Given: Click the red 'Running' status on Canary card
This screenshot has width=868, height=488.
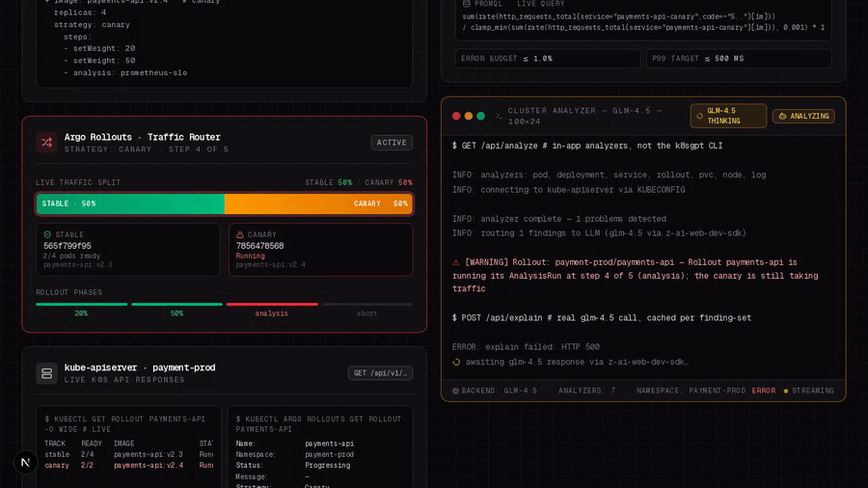Looking at the screenshot, I should pos(250,256).
